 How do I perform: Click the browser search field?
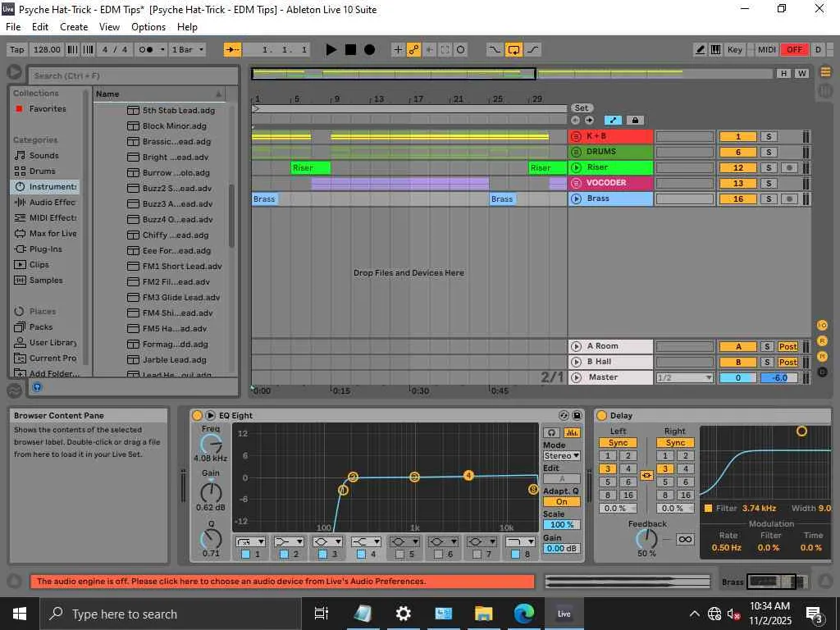pos(133,75)
